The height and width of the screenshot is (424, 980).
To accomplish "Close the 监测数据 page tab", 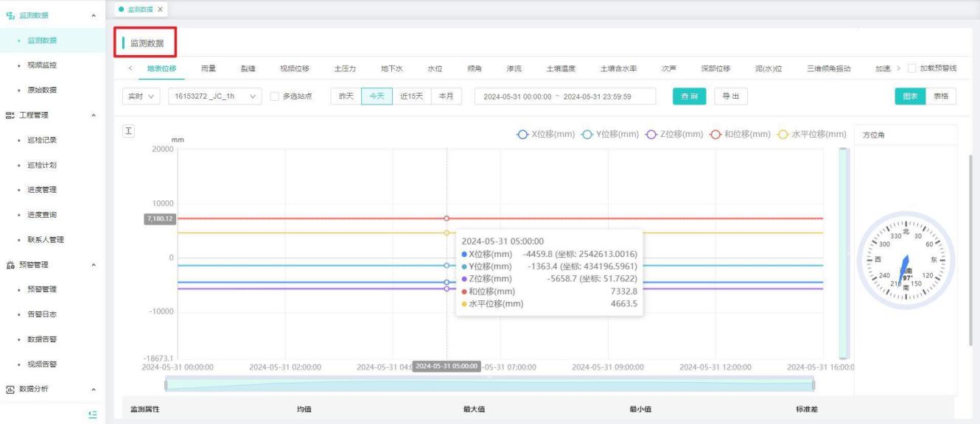I will pos(161,9).
